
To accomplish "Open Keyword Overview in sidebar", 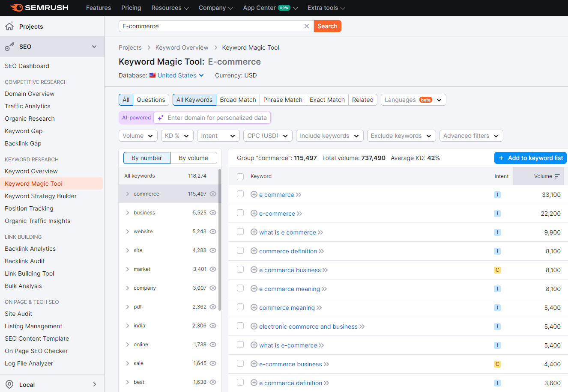I will (x=31, y=171).
